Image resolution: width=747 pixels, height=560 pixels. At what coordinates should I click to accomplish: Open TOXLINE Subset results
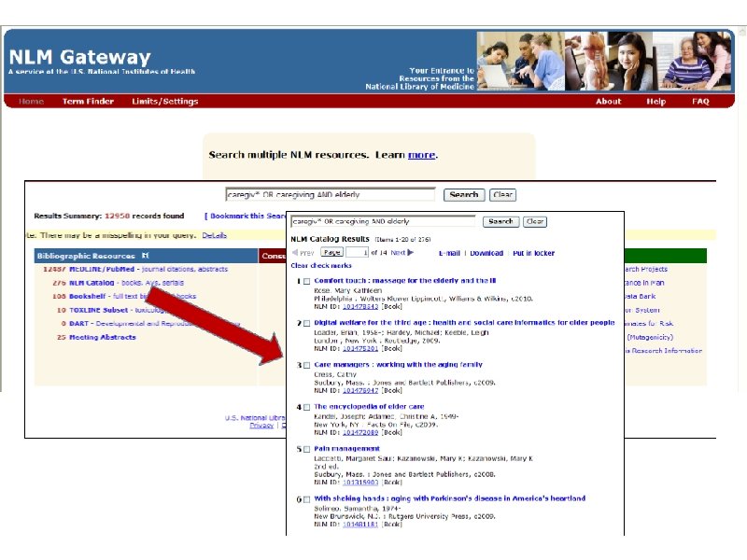99,310
